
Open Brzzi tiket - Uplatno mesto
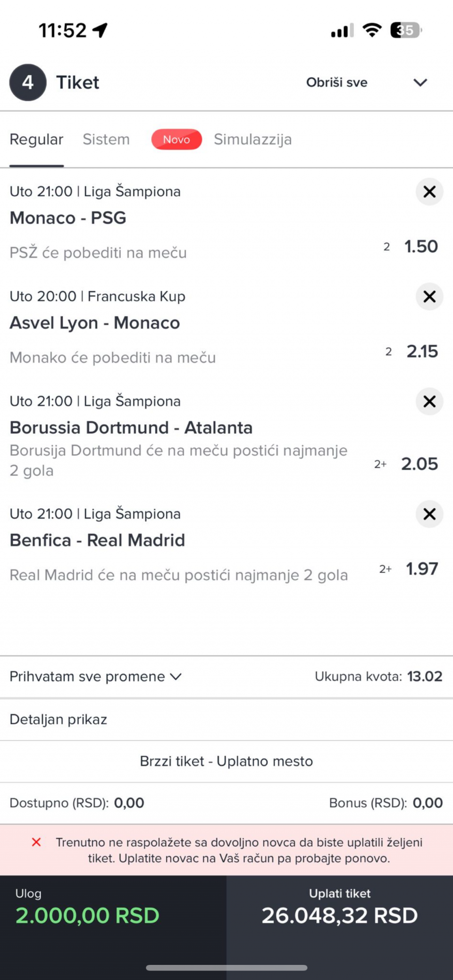point(226,761)
